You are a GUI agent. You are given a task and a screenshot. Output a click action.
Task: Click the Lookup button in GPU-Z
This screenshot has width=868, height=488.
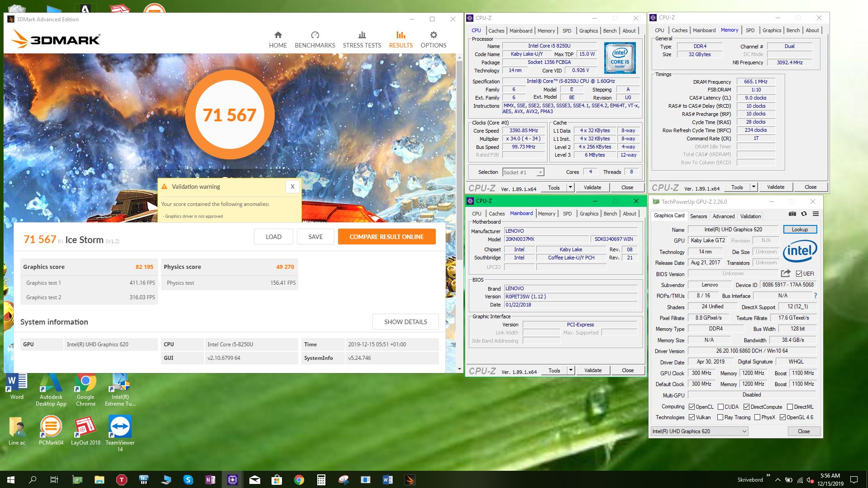click(800, 230)
